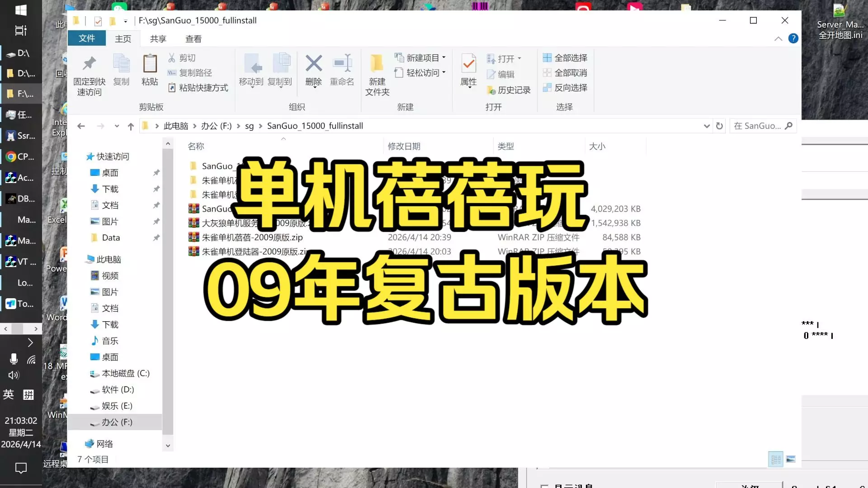Select 本地磁盘 (C:) in navigation pane

(125, 373)
